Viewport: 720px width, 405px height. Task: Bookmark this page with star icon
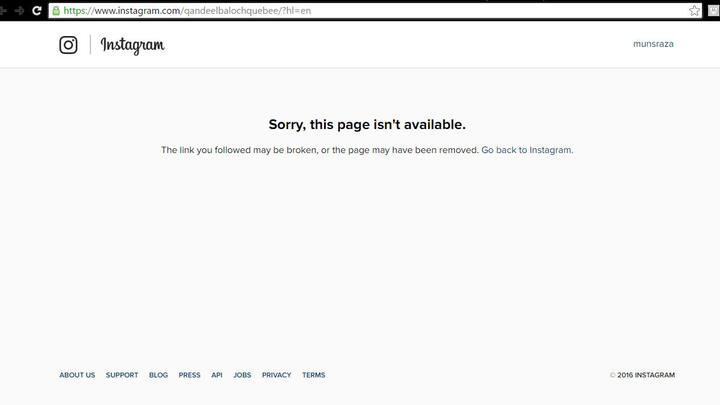click(694, 11)
